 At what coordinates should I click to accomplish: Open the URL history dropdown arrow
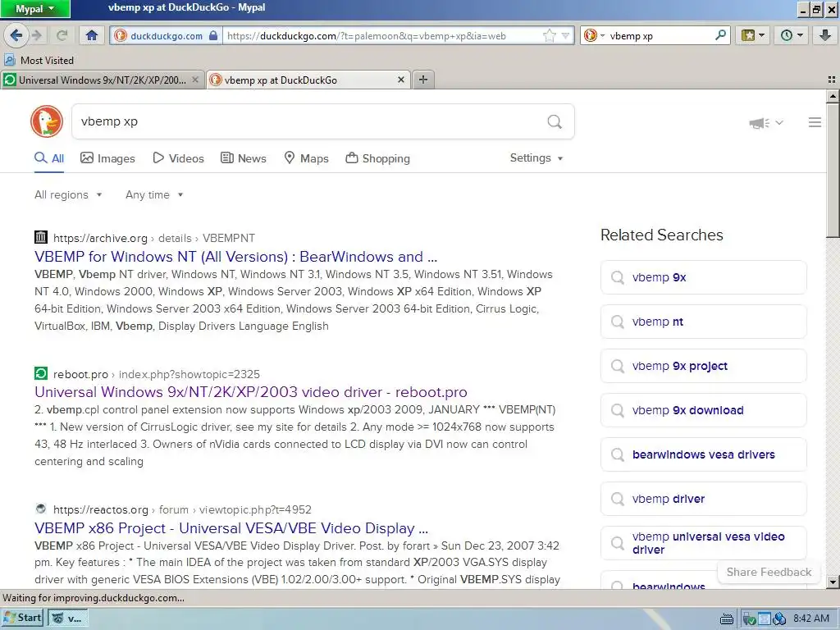(x=565, y=36)
